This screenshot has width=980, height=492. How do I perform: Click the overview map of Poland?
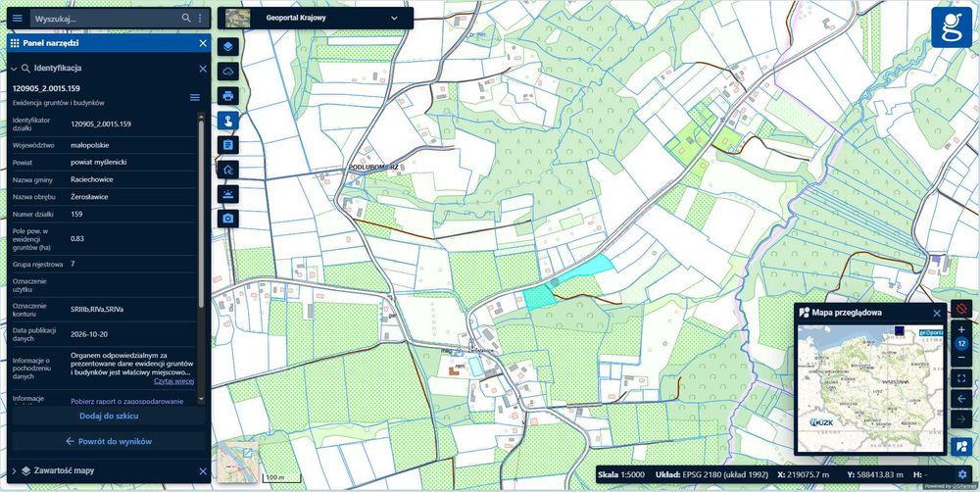[870, 387]
